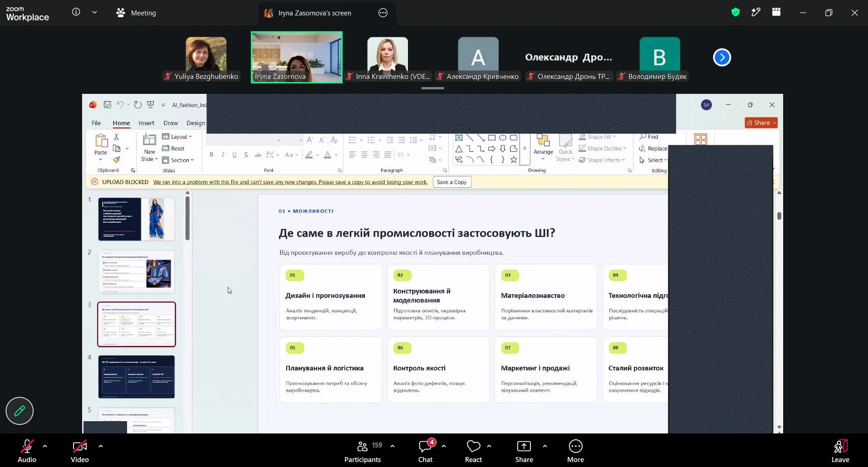Click the green annotation pencil circle
The height and width of the screenshot is (467, 868).
click(x=20, y=411)
